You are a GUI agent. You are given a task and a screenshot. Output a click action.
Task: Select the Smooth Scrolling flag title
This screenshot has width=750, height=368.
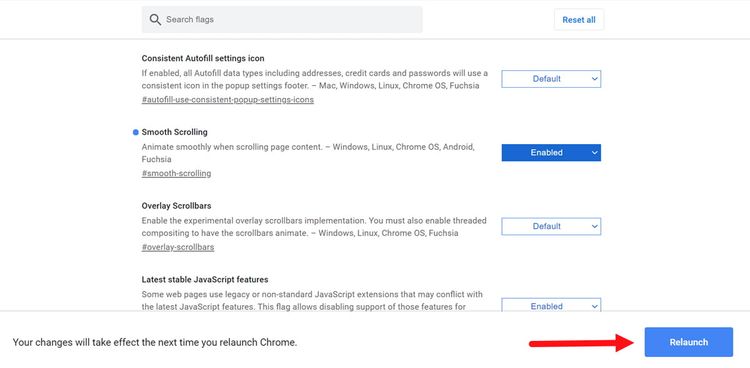point(175,132)
